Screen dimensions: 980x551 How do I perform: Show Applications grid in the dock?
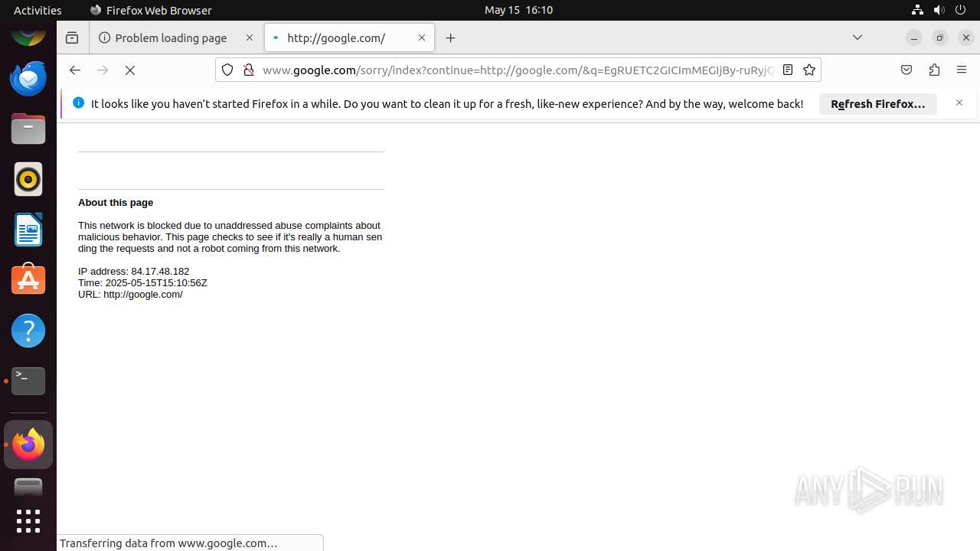coord(28,521)
